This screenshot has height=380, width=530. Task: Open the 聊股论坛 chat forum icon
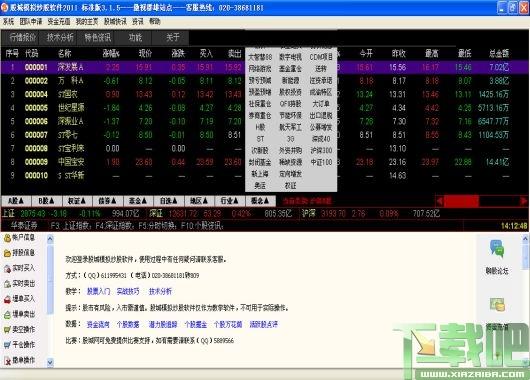(x=497, y=249)
